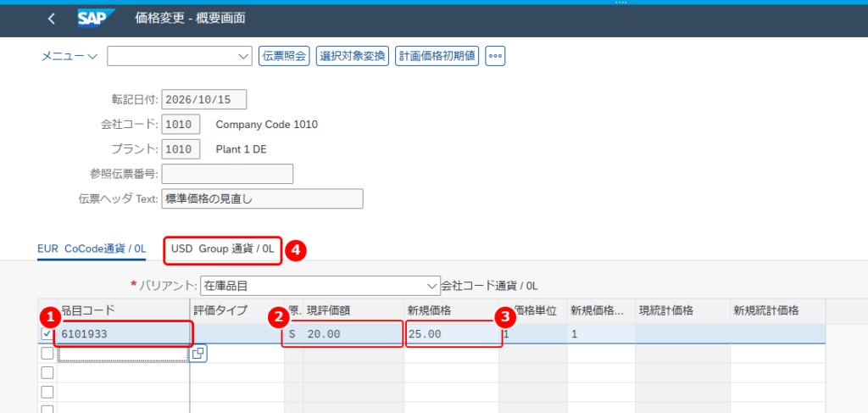Switch to EUR CoCode通貨 / 0L tab

[x=92, y=249]
